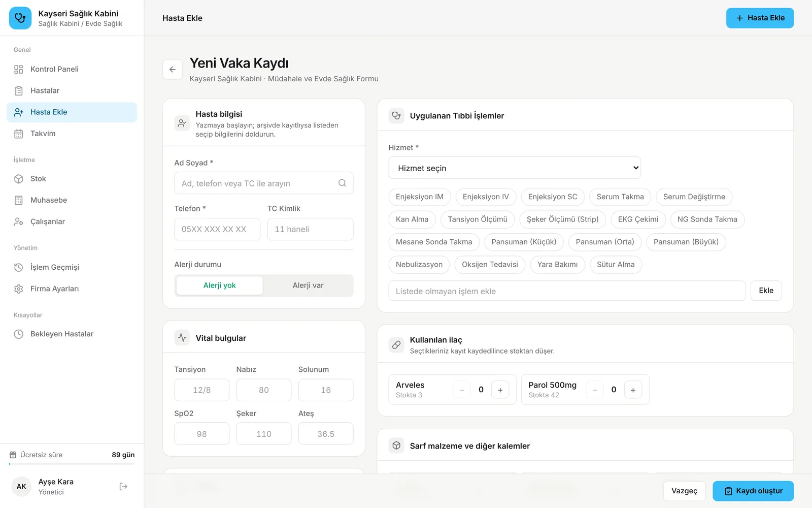Toggle the Oksijen Tedavisi chip

click(x=490, y=265)
